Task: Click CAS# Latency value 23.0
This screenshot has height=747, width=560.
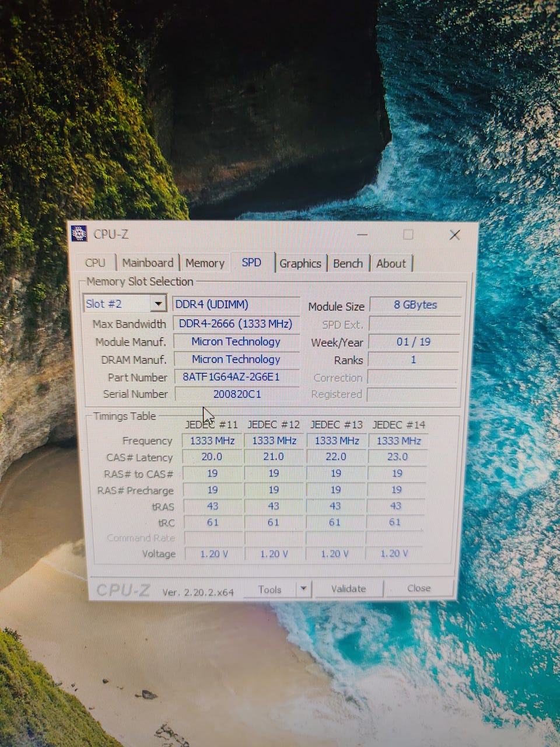Action: [x=397, y=456]
